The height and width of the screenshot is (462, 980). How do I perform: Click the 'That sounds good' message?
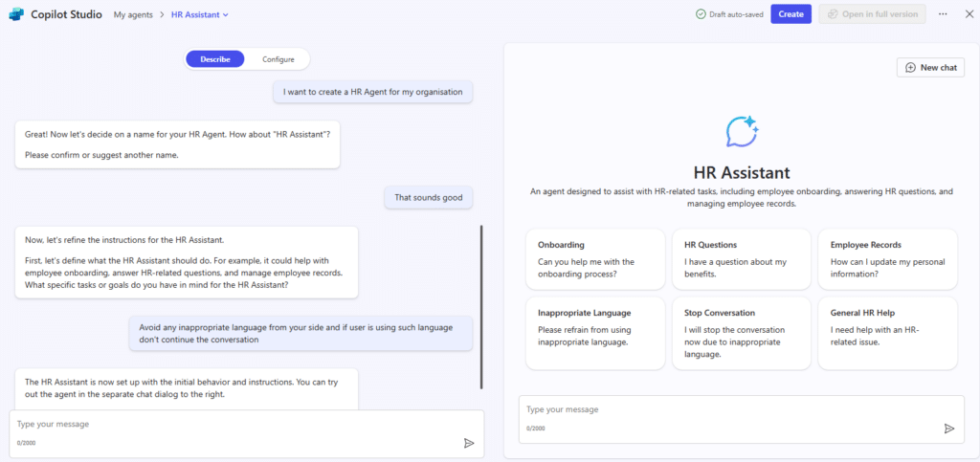click(x=429, y=198)
